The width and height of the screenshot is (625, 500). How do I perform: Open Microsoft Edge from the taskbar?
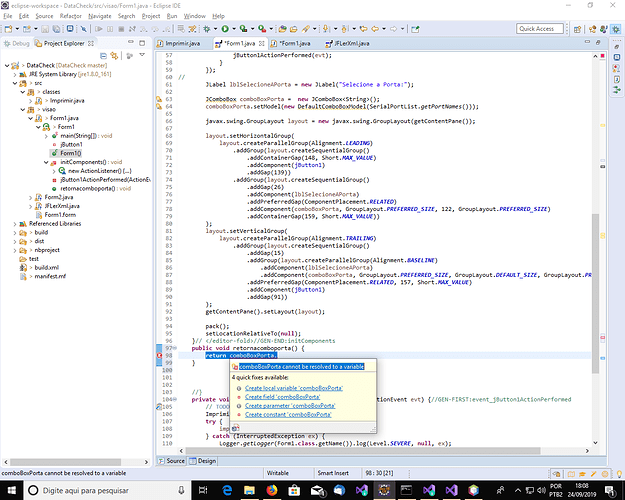pos(227,490)
